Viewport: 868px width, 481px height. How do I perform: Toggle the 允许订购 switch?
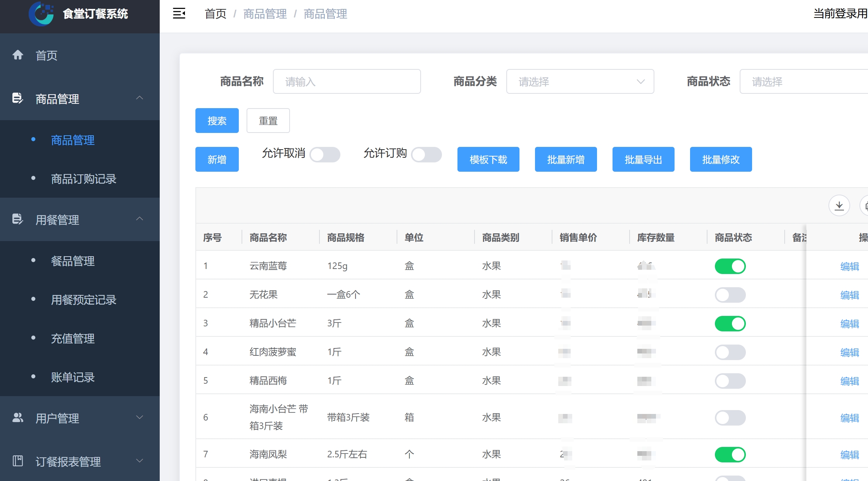coord(426,155)
